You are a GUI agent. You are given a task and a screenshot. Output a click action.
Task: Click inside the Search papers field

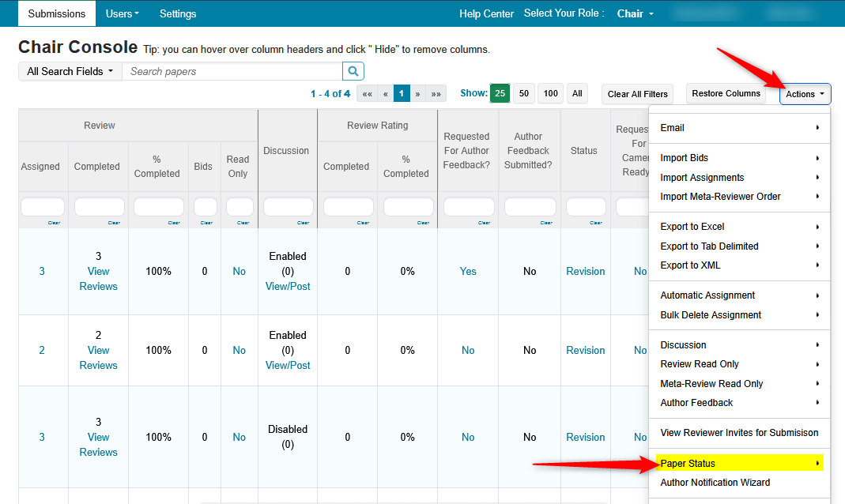point(233,71)
